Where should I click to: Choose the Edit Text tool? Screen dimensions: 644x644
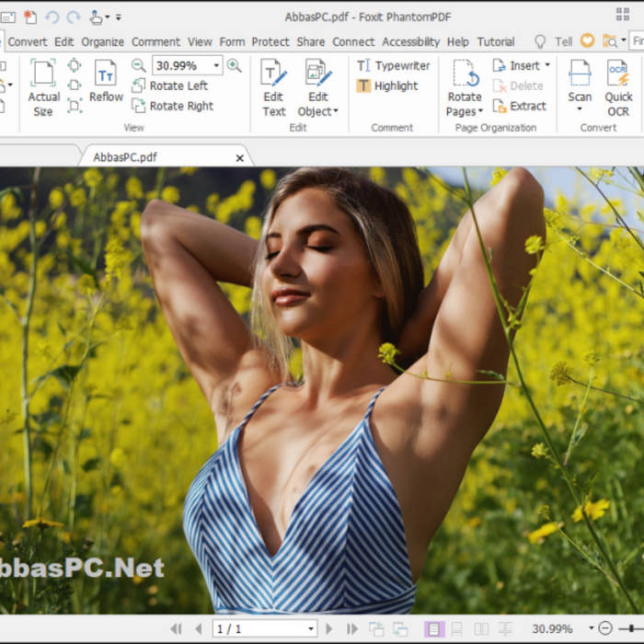tap(273, 87)
